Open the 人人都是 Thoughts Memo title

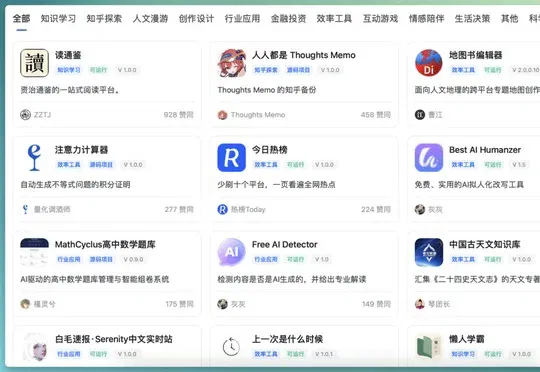[x=304, y=55]
